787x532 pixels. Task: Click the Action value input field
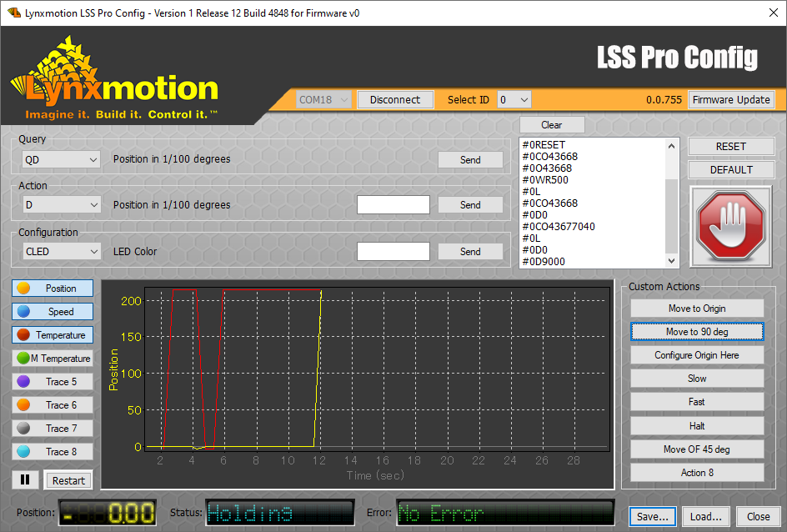tap(393, 205)
